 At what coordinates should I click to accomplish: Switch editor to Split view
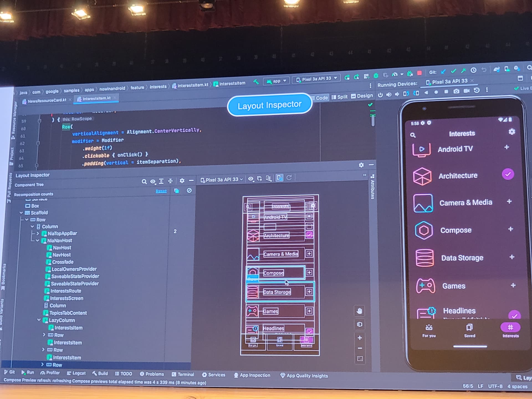(x=339, y=97)
